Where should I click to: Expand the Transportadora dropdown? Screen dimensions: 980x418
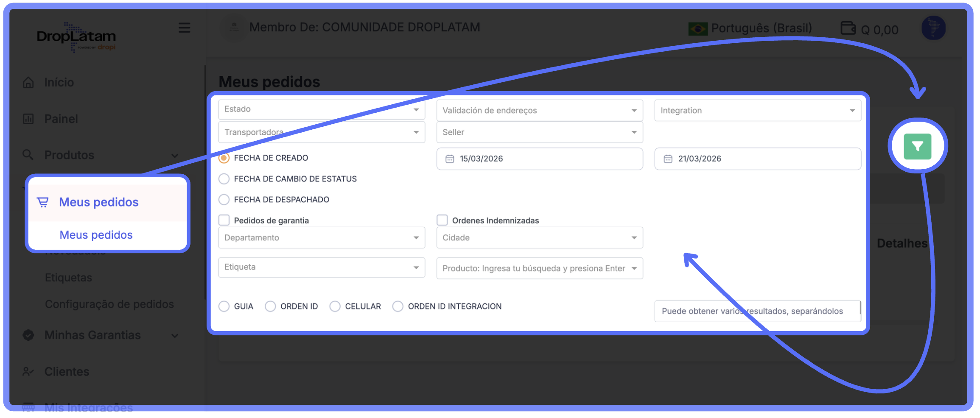[321, 132]
